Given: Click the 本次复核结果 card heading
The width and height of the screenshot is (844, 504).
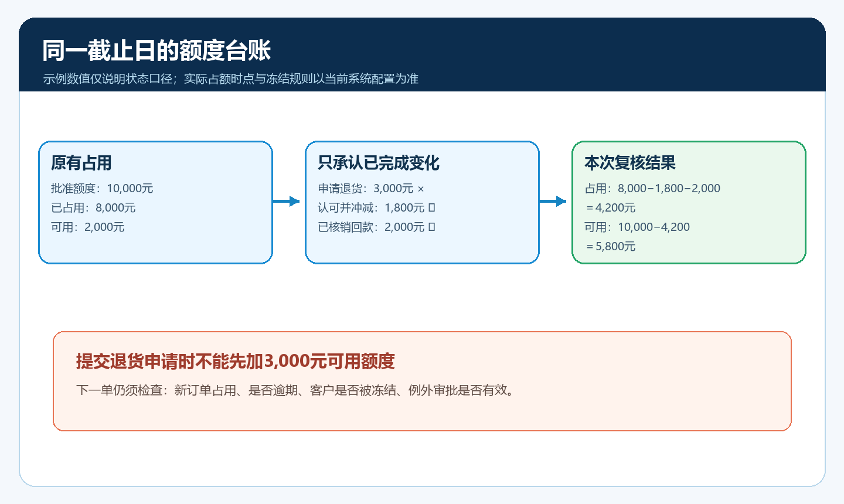Looking at the screenshot, I should point(630,163).
